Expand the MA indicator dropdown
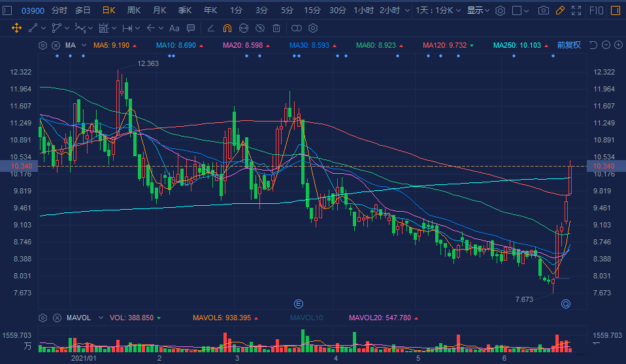The height and width of the screenshot is (364, 626). [x=84, y=45]
